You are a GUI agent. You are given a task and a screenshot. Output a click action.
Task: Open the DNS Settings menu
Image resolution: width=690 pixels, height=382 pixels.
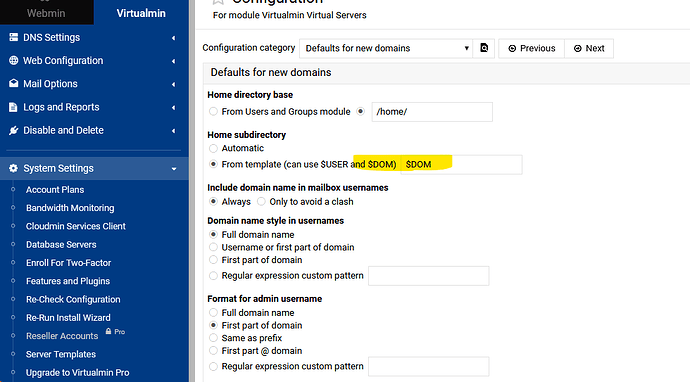click(x=51, y=37)
